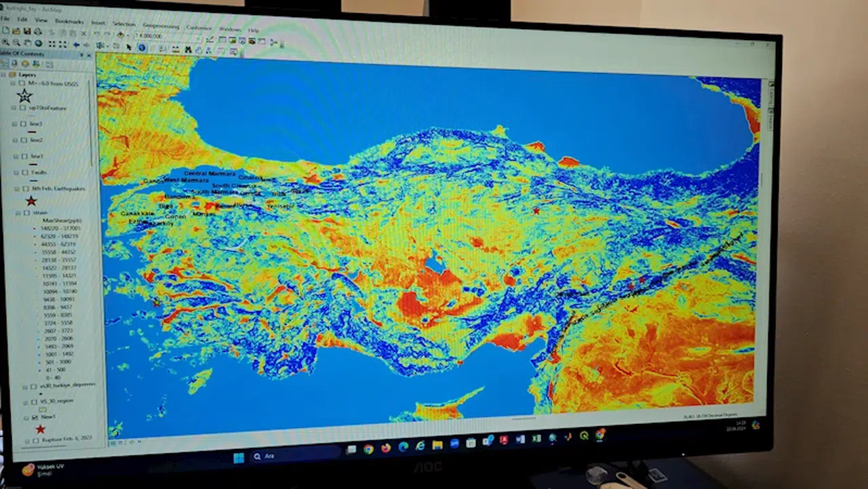The image size is (868, 489).
Task: Open the Geoprocessing menu
Action: pyautogui.click(x=160, y=25)
